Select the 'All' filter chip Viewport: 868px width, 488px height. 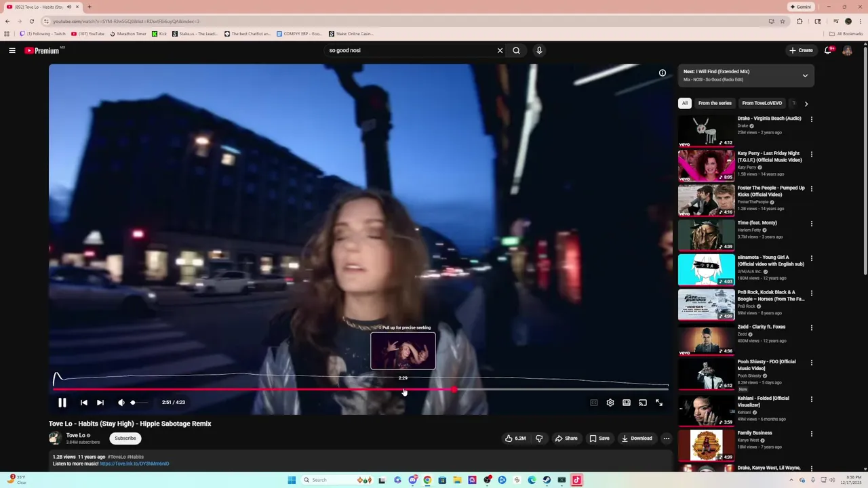tap(685, 103)
